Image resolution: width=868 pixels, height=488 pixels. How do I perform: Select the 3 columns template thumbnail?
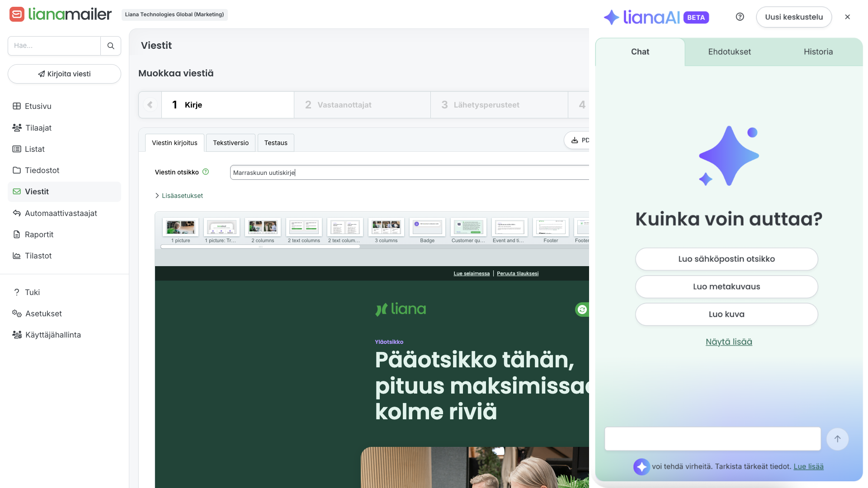(386, 227)
